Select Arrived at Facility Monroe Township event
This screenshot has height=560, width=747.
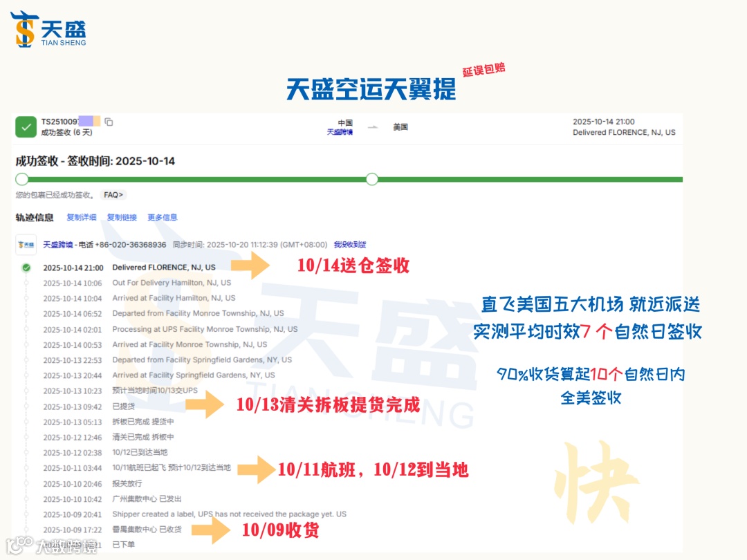190,344
